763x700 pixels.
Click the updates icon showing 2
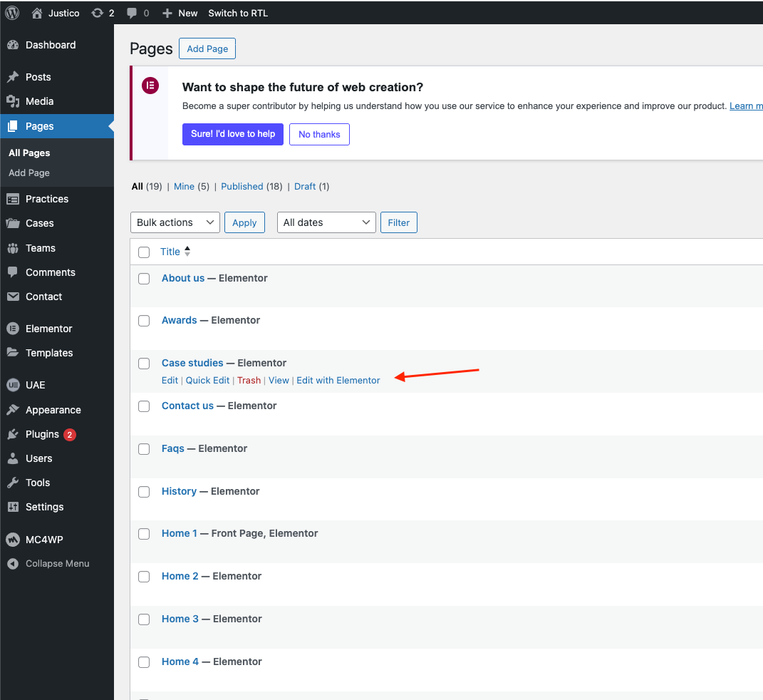click(97, 13)
